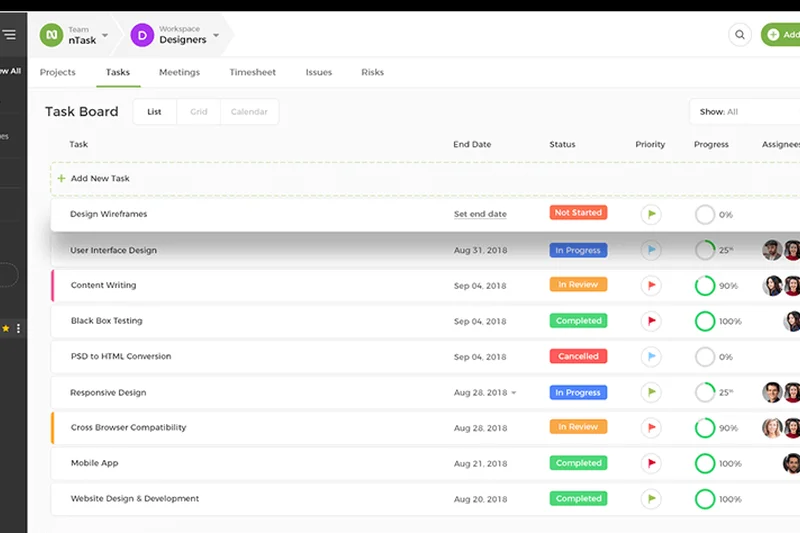
Task: Switch to Grid view
Action: pyautogui.click(x=199, y=112)
